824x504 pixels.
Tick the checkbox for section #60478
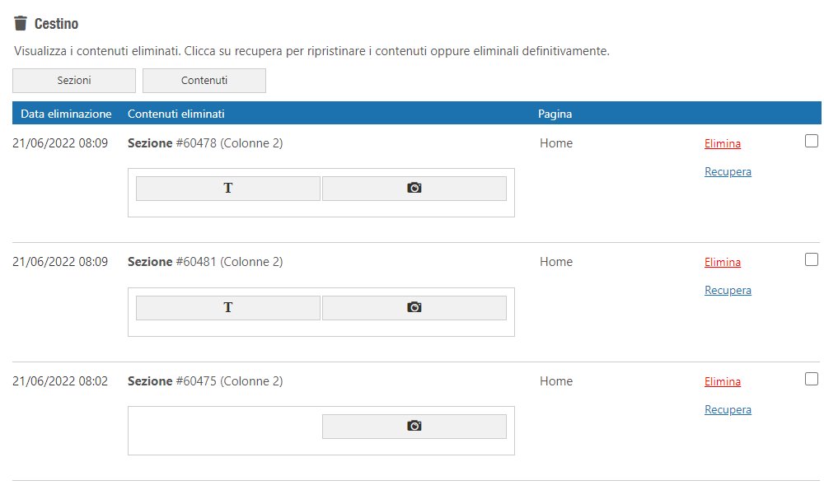(812, 141)
